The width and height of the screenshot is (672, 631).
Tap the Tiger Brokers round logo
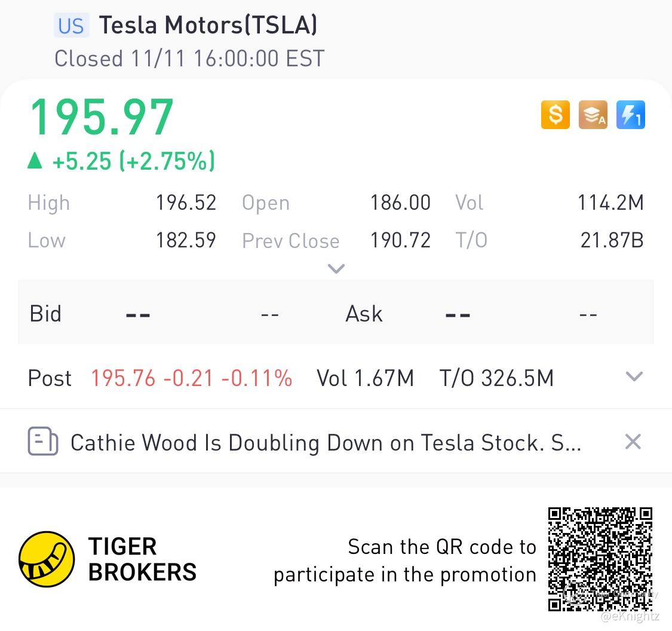[x=47, y=559]
